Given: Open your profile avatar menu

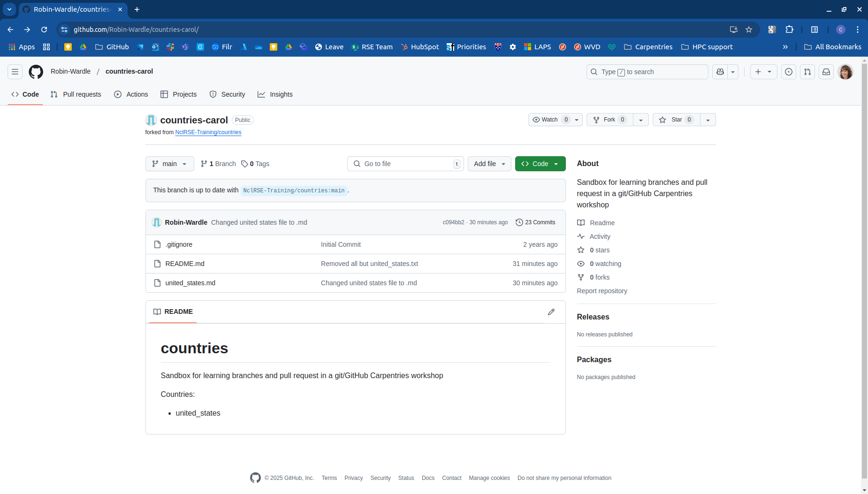Looking at the screenshot, I should 846,72.
